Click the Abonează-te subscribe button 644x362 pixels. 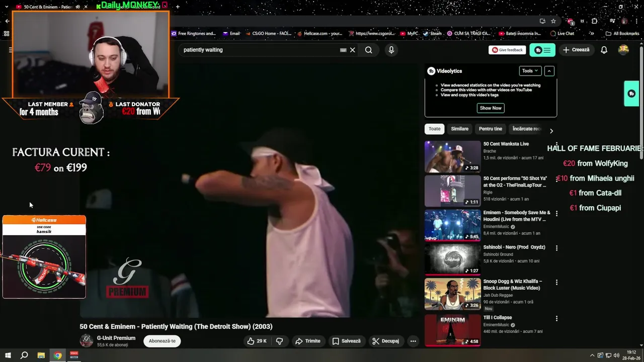tap(162, 341)
